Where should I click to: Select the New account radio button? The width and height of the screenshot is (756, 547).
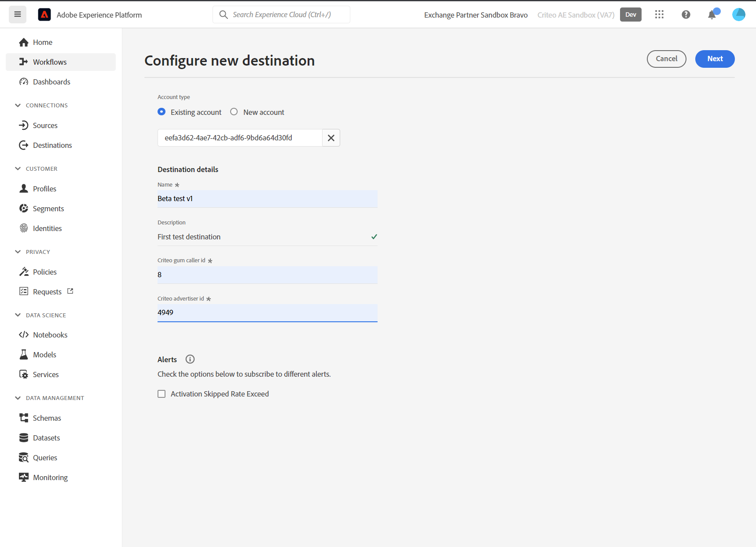234,112
